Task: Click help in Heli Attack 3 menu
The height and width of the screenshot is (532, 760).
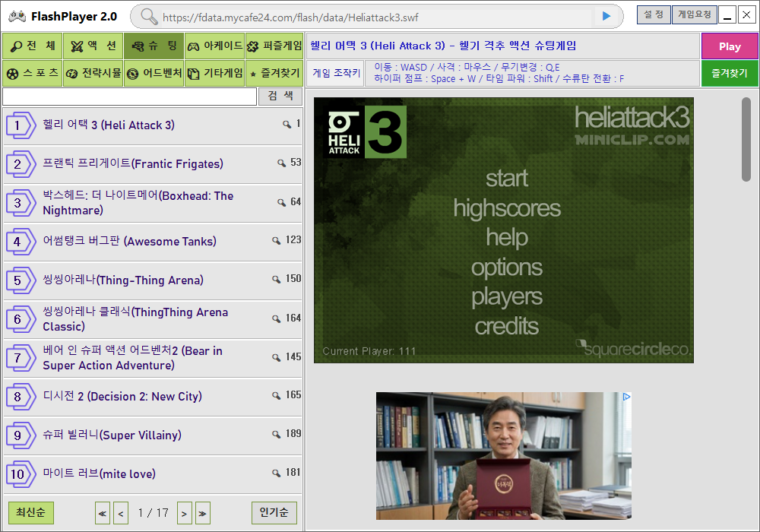Action: click(506, 238)
